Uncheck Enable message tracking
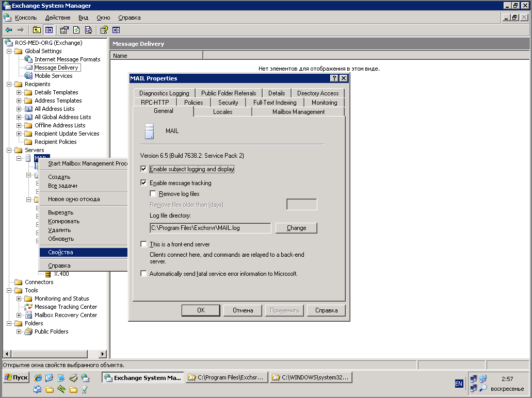Image resolution: width=532 pixels, height=398 pixels. [x=144, y=183]
